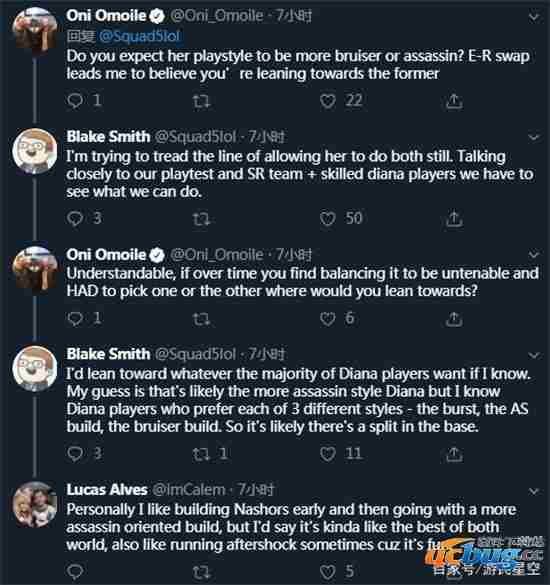The image size is (550, 585).
Task: Share Blake Smith's 'tread the line' tweet
Action: (454, 219)
